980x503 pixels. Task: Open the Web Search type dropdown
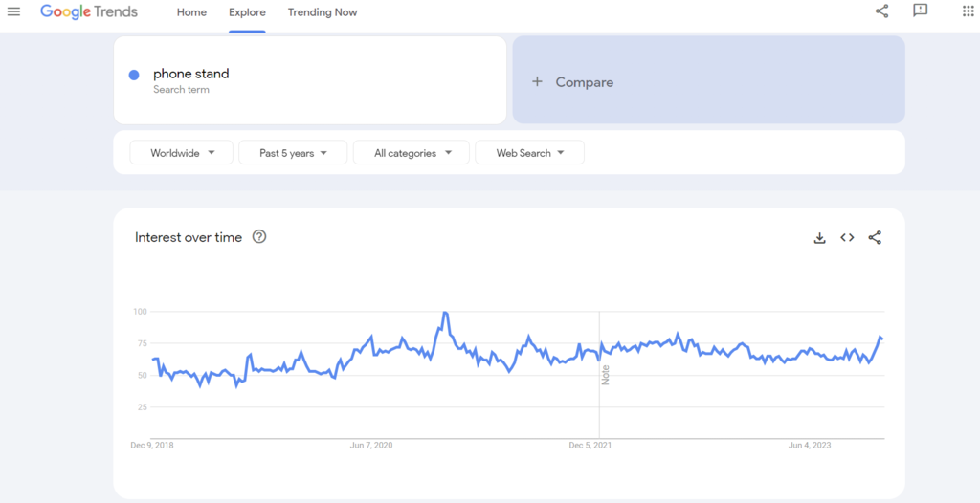tap(529, 153)
